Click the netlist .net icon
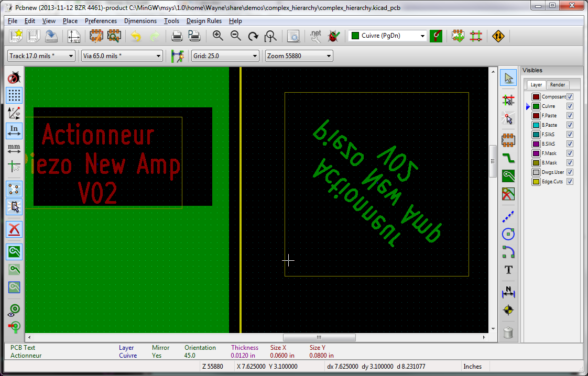The width and height of the screenshot is (588, 376). (315, 36)
